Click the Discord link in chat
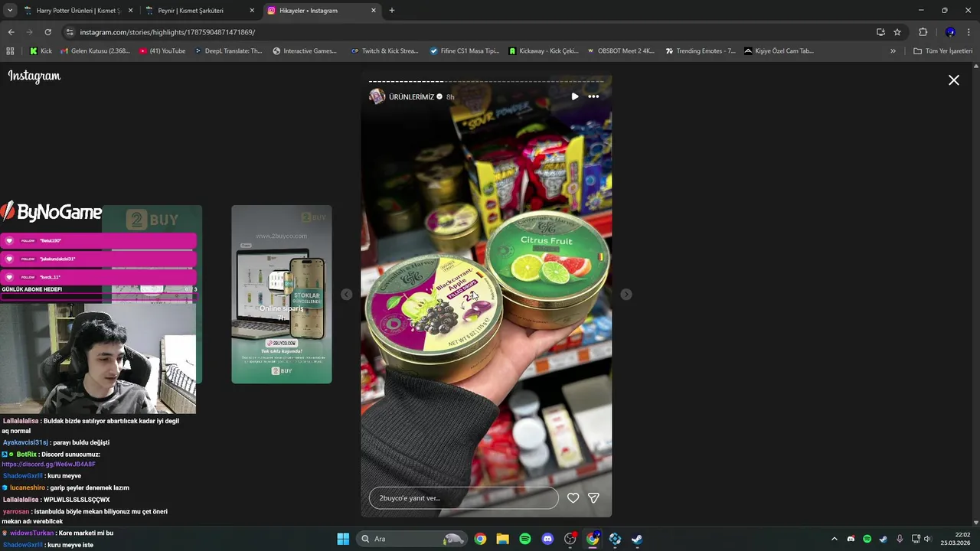 coord(49,465)
